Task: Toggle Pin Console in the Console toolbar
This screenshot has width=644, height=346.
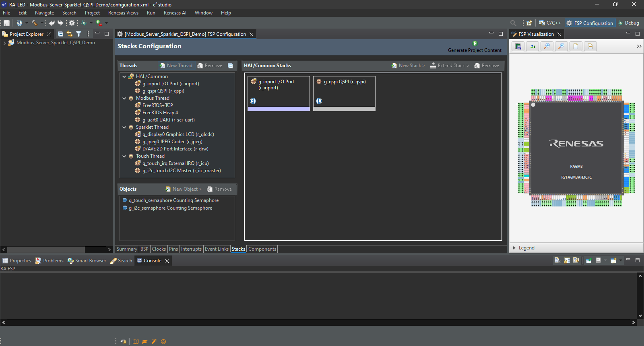Action: tap(588, 260)
